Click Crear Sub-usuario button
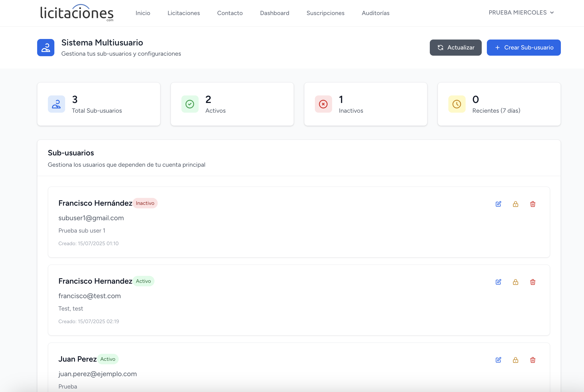 524,48
